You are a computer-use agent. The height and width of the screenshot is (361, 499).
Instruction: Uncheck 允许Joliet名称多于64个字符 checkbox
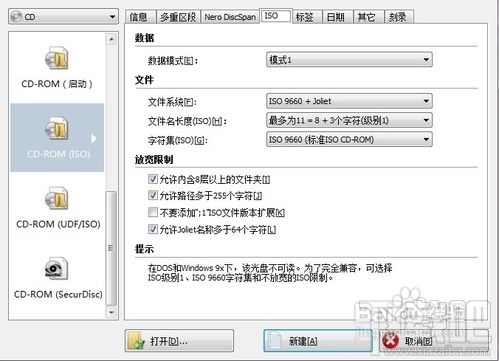click(x=153, y=229)
